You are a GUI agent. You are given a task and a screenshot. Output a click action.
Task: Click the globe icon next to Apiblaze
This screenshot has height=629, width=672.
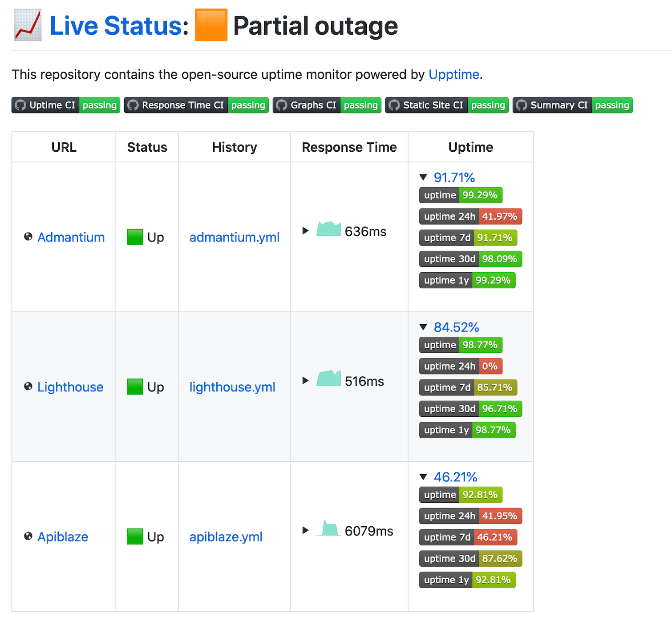coord(28,536)
